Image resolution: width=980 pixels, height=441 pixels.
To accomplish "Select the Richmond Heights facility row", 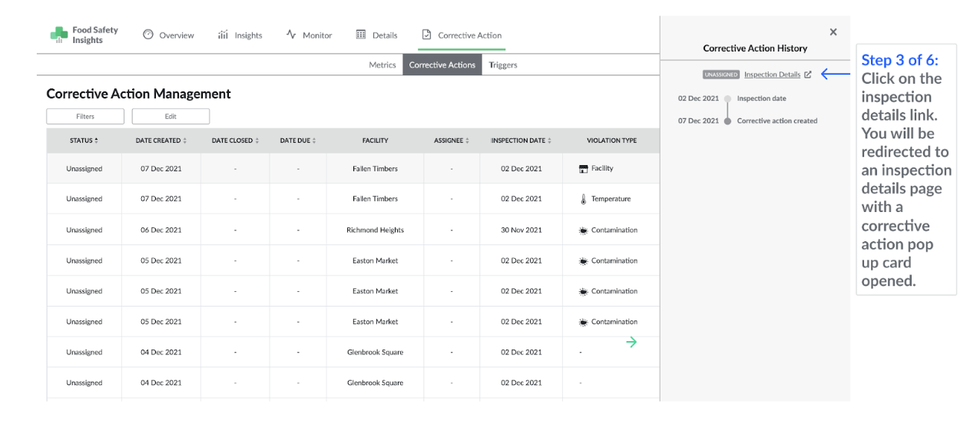I will pos(375,230).
